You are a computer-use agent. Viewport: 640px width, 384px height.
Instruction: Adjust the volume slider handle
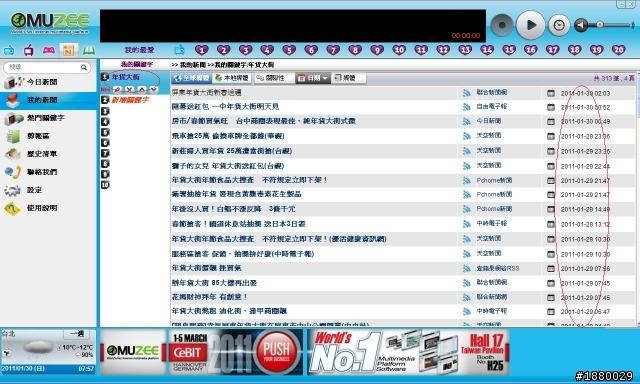[x=600, y=25]
